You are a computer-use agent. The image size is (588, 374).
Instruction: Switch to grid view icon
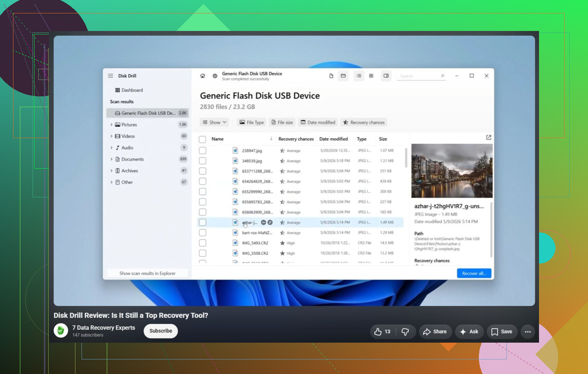coord(371,76)
